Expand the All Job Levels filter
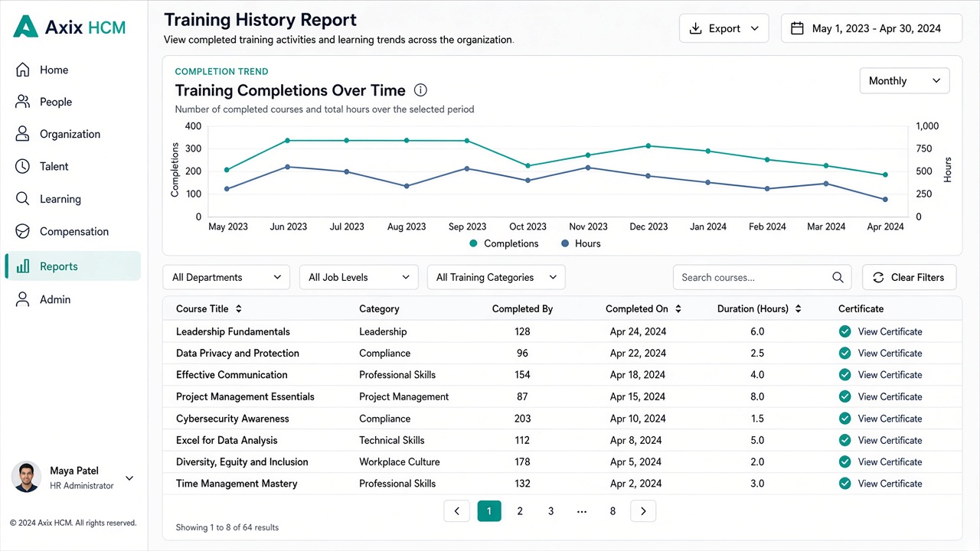Viewport: 980px width, 551px height. point(359,277)
